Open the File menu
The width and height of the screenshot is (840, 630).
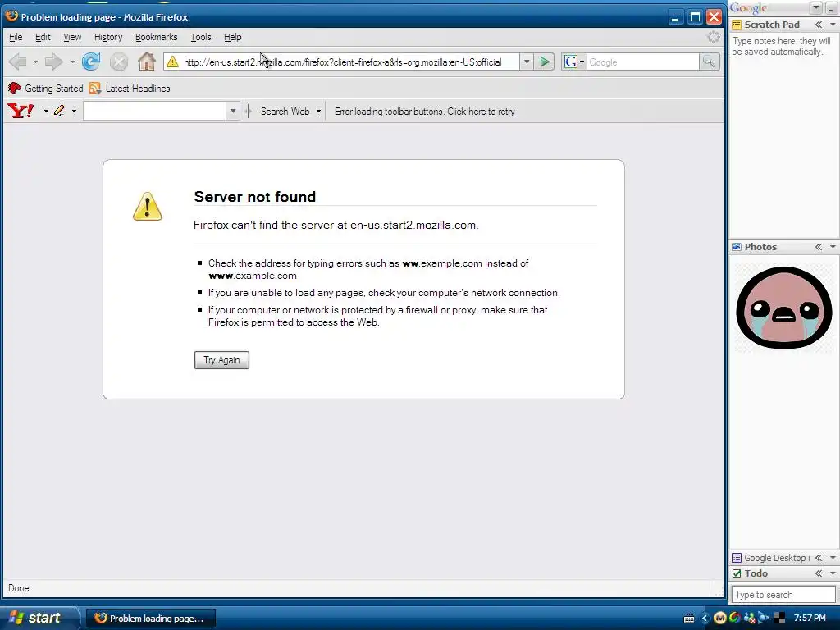(x=16, y=37)
